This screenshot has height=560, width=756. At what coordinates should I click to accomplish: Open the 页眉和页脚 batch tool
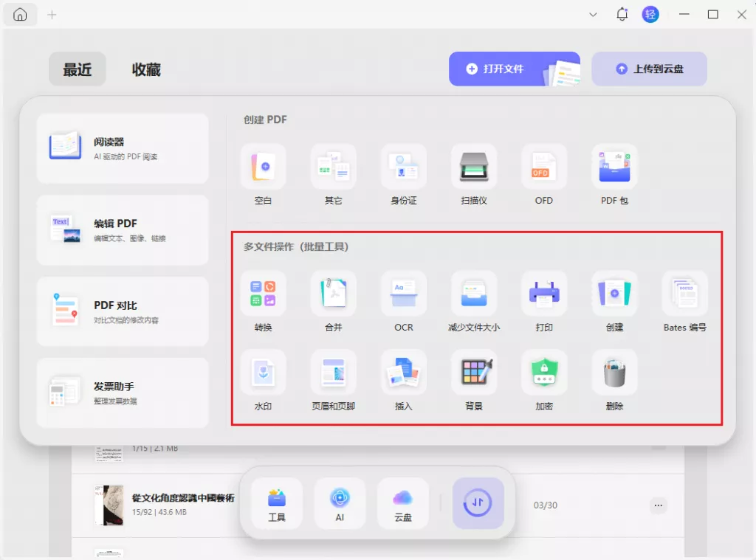pyautogui.click(x=333, y=372)
